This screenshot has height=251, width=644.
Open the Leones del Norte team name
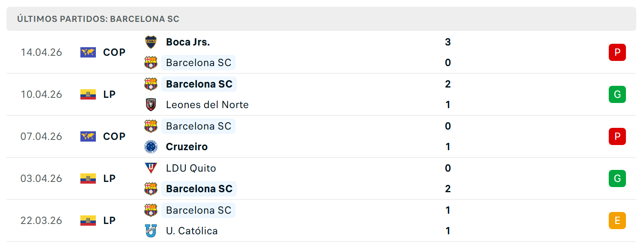207,105
